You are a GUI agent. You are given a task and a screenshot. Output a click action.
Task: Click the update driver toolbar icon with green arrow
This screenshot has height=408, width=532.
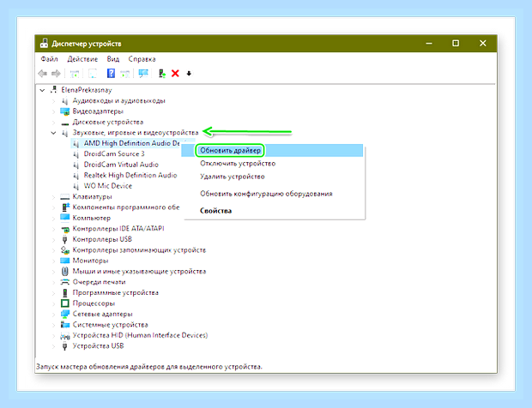coord(162,73)
